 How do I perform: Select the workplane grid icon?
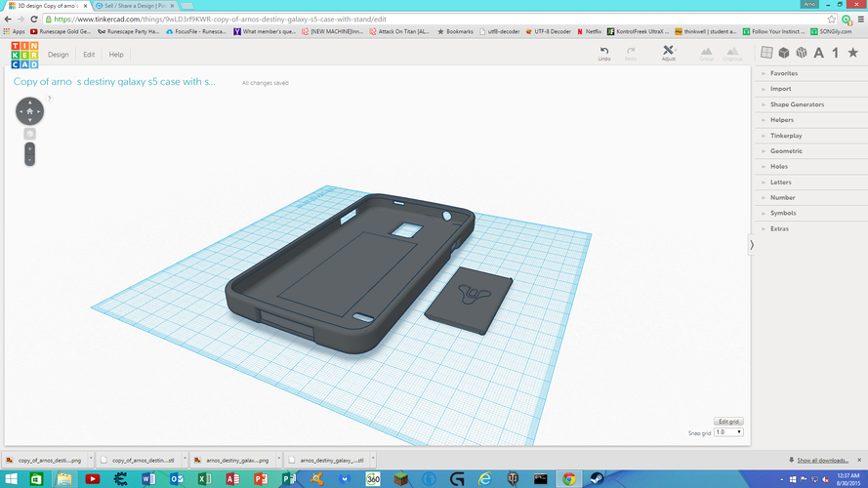click(x=766, y=53)
